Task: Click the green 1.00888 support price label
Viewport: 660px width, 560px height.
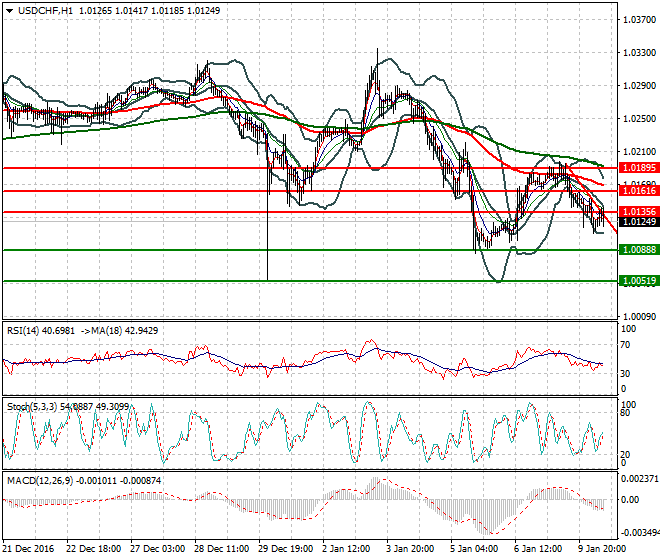Action: pos(639,250)
